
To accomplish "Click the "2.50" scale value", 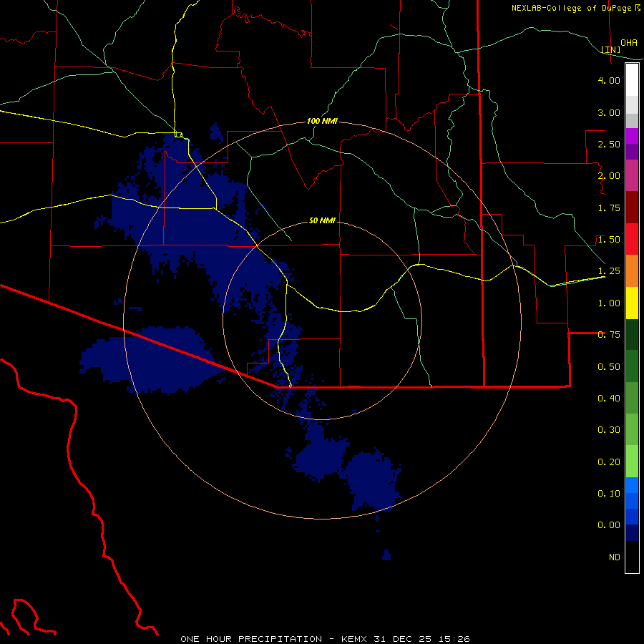I will click(x=609, y=144).
